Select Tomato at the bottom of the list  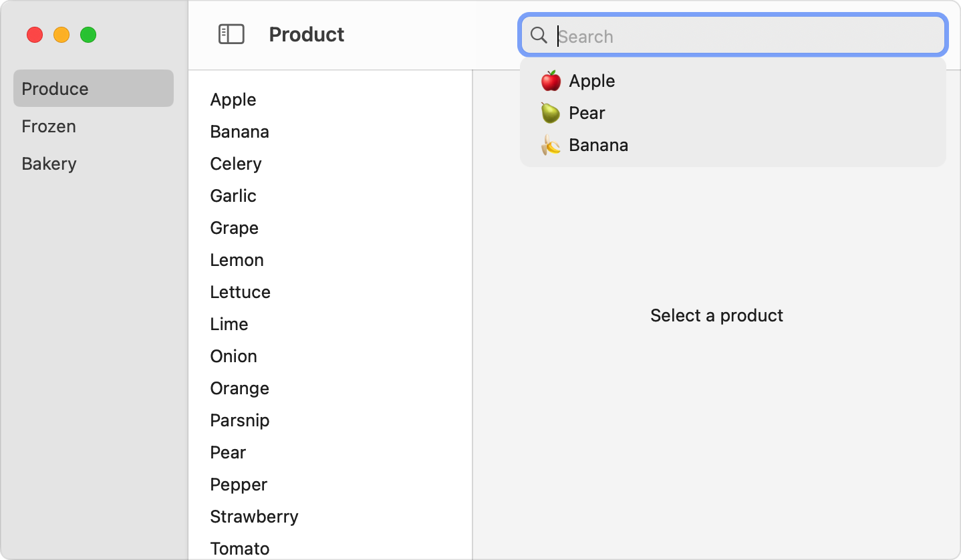click(239, 548)
